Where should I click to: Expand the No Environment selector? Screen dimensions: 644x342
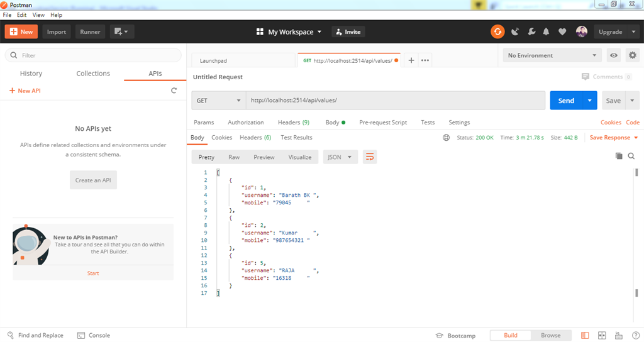552,55
